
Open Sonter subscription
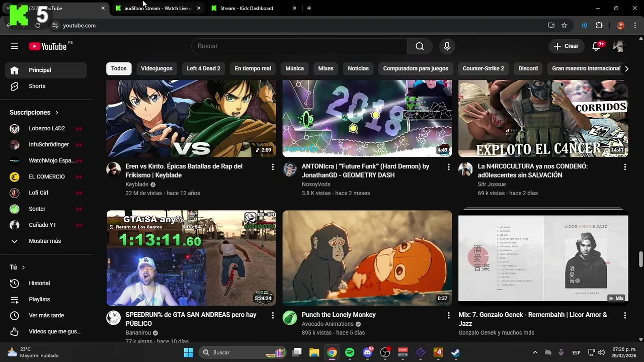point(46,209)
